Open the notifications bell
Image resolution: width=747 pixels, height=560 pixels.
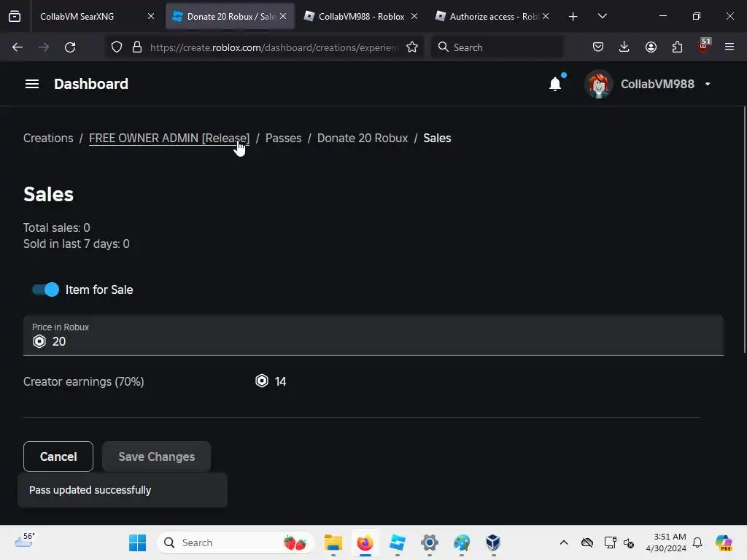point(555,85)
